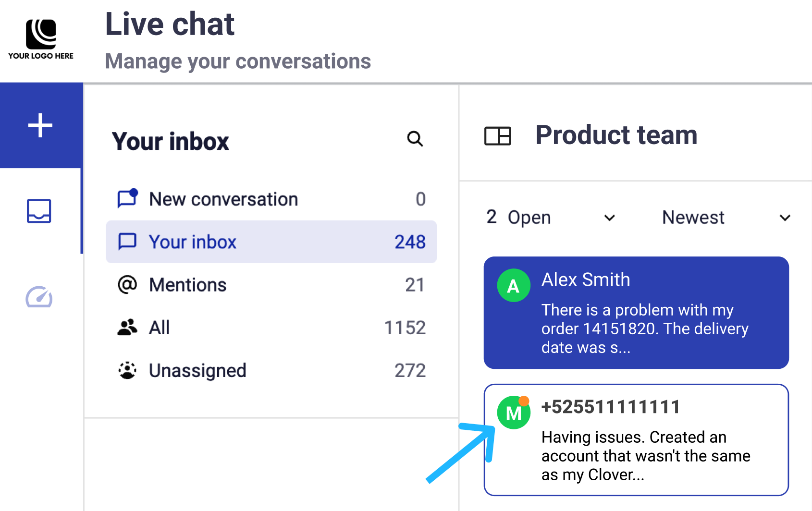
Task: Click the Unassigned person icon
Action: [127, 370]
